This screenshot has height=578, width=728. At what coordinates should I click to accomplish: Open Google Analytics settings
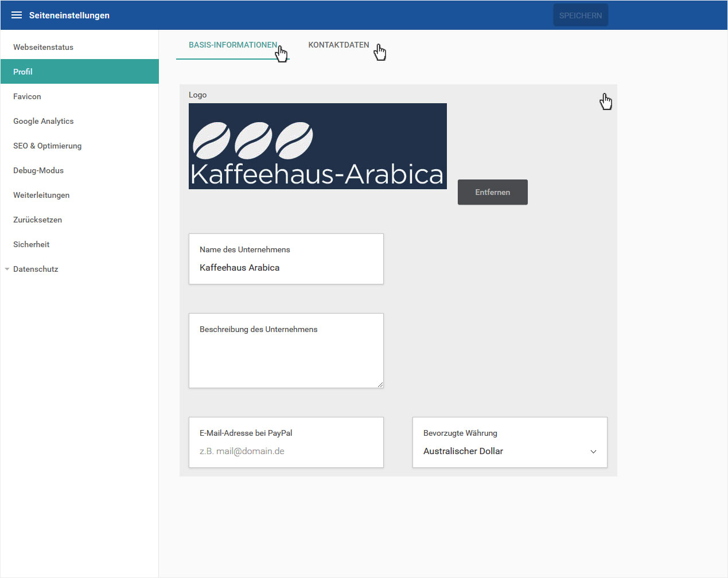point(80,121)
